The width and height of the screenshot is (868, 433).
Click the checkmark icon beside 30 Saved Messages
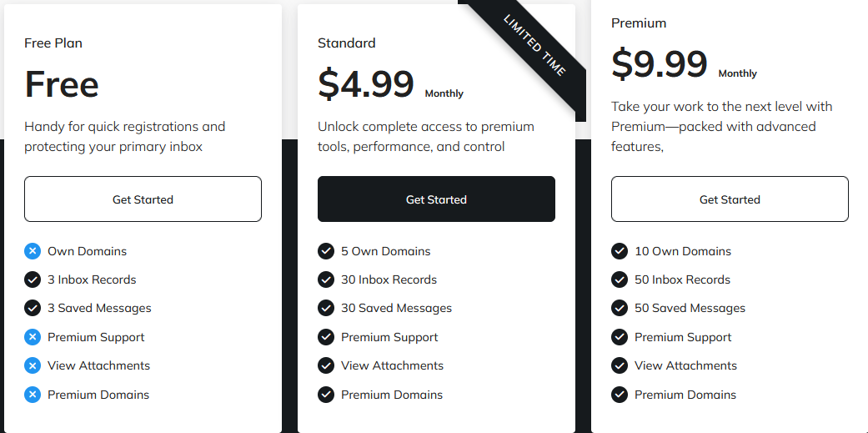coord(326,308)
